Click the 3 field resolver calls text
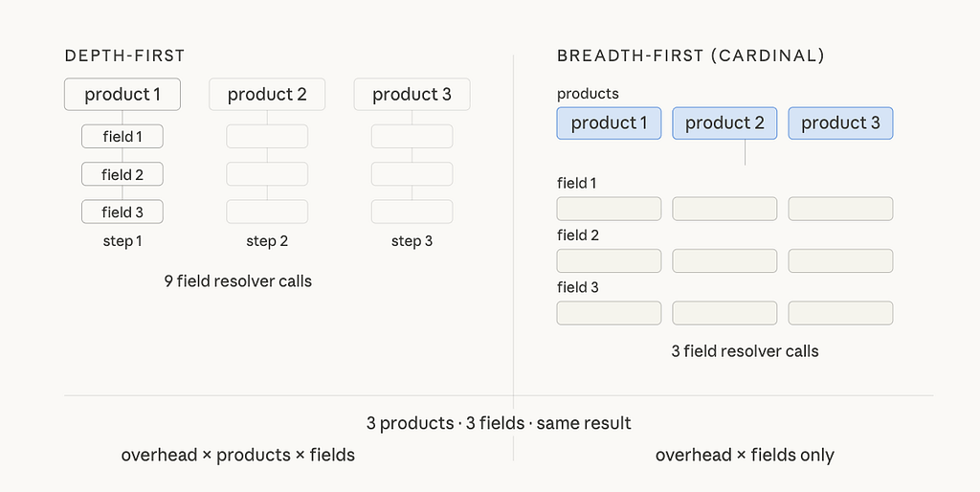The width and height of the screenshot is (980, 492). [x=745, y=351]
